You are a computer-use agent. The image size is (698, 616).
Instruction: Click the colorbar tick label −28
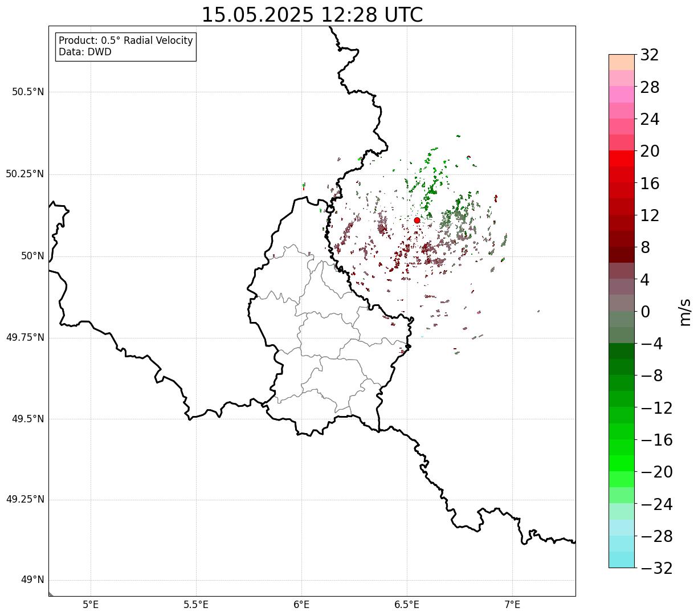click(656, 536)
